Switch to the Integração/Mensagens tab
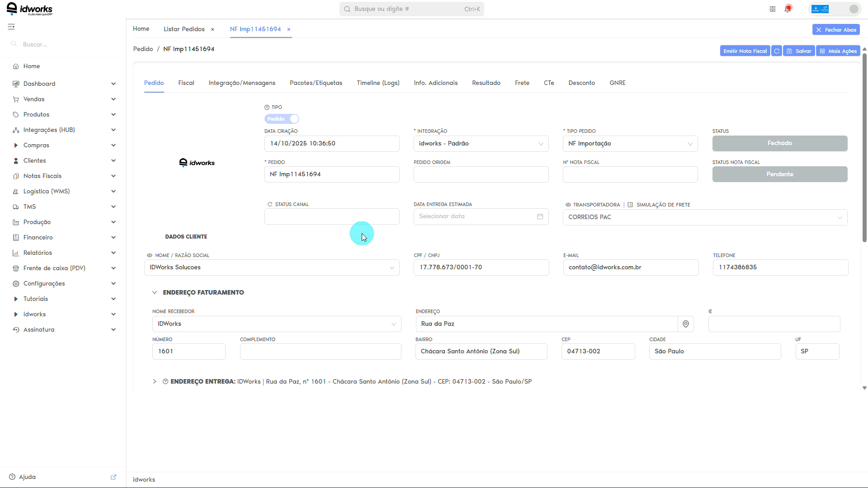 point(242,83)
